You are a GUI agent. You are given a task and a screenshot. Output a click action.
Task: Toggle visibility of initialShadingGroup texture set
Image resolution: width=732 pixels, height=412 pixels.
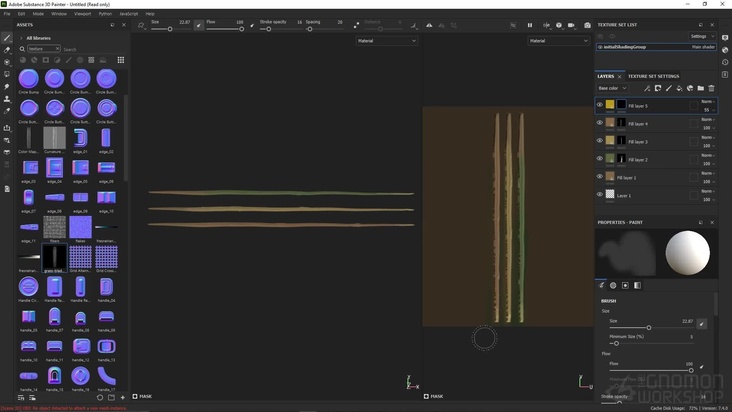pyautogui.click(x=600, y=47)
